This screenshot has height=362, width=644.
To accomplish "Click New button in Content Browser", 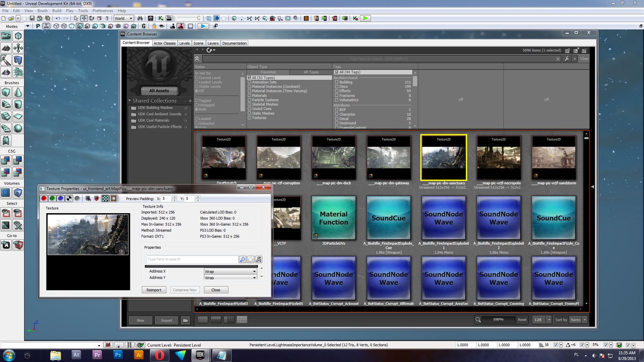I will (x=140, y=320).
